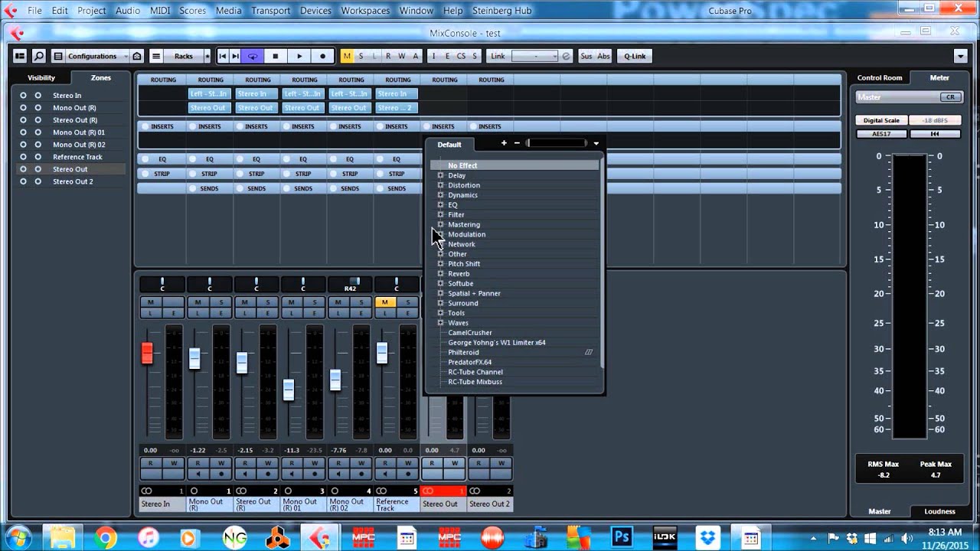Viewport: 980px width, 551px height.
Task: Click the store configuration icon beside Configurations
Action: point(136,56)
